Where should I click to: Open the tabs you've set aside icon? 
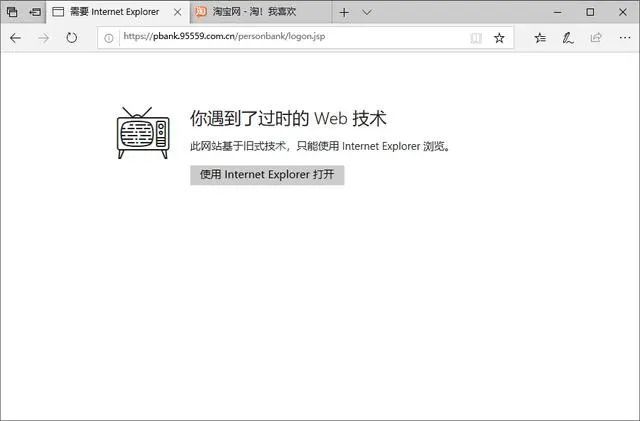tap(12, 12)
